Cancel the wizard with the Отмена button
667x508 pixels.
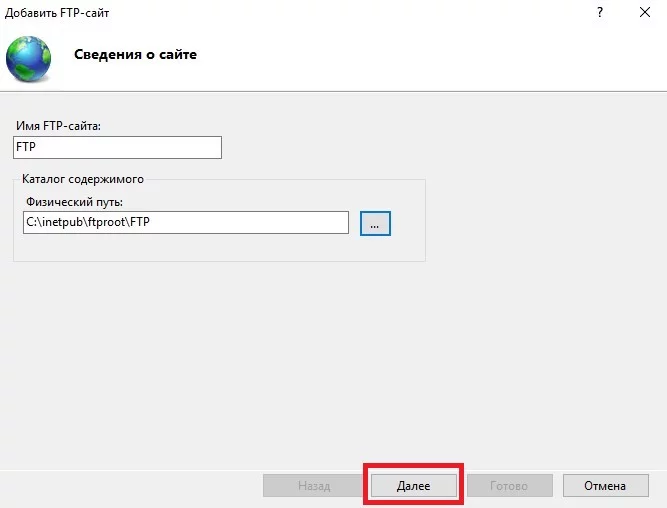606,485
